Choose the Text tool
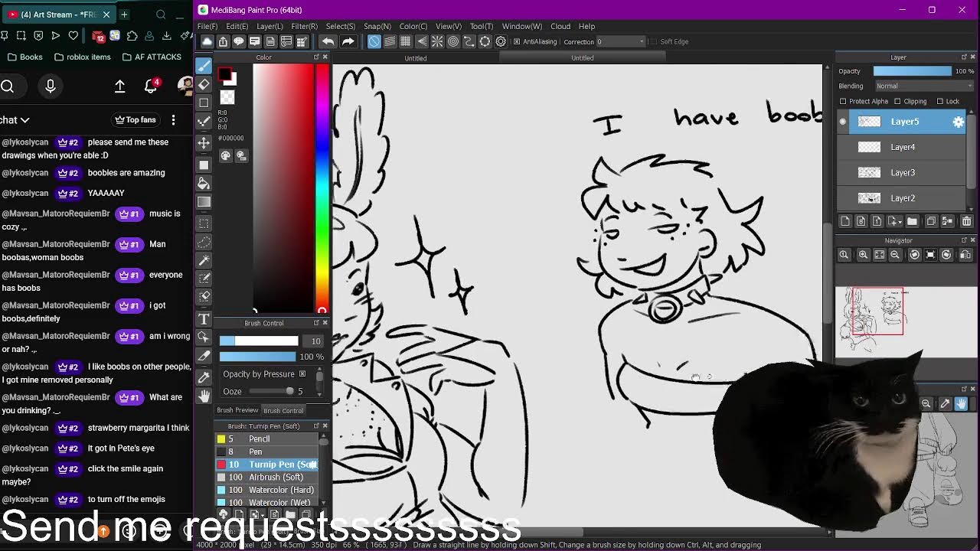Viewport: 980px width, 551px height. click(x=204, y=318)
